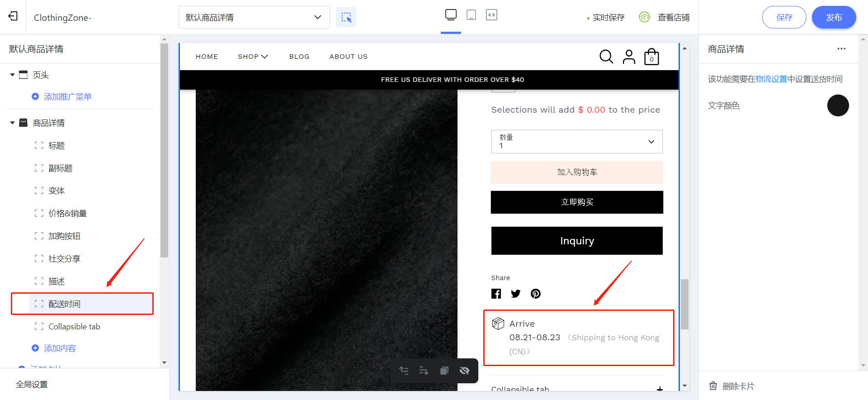Select the 标题 block

click(x=57, y=145)
